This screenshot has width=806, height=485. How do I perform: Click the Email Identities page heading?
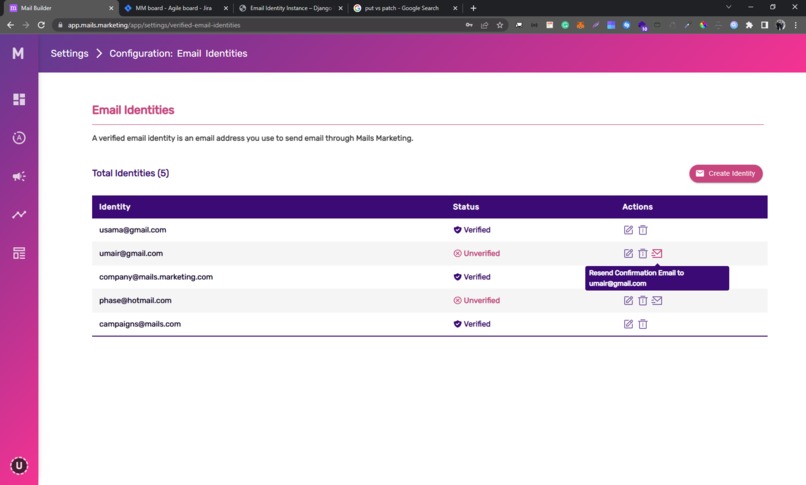pos(133,110)
